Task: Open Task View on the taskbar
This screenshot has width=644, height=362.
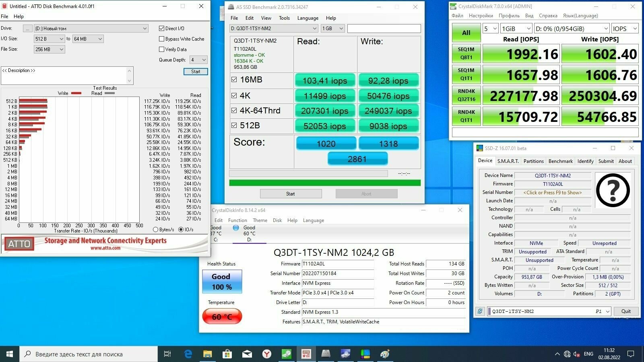Action: tap(167, 354)
